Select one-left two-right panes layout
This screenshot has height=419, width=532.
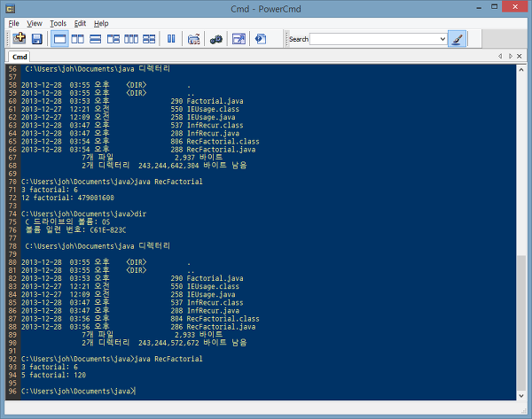pos(113,39)
